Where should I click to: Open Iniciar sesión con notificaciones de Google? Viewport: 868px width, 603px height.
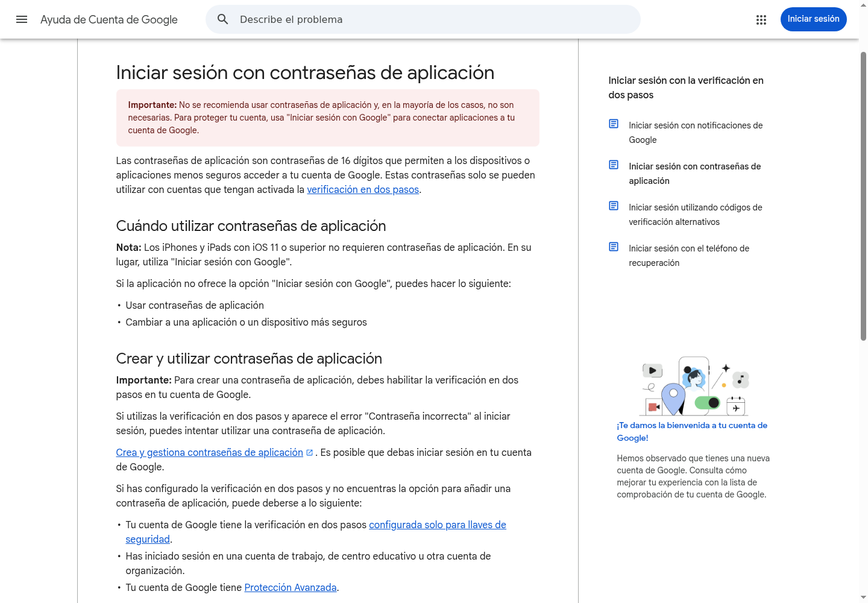pyautogui.click(x=696, y=133)
